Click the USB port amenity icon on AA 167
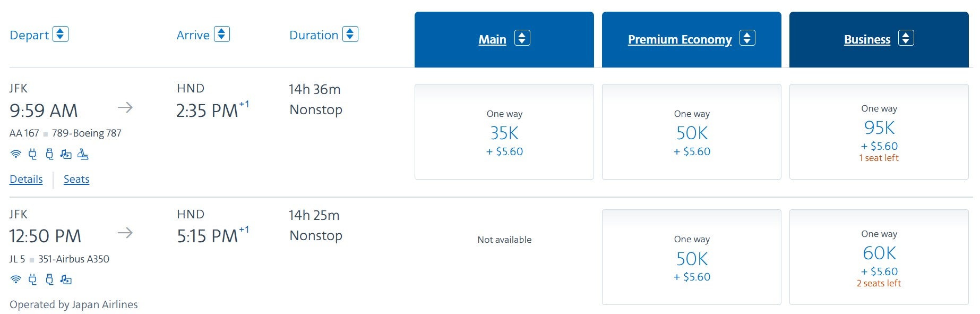 click(48, 155)
